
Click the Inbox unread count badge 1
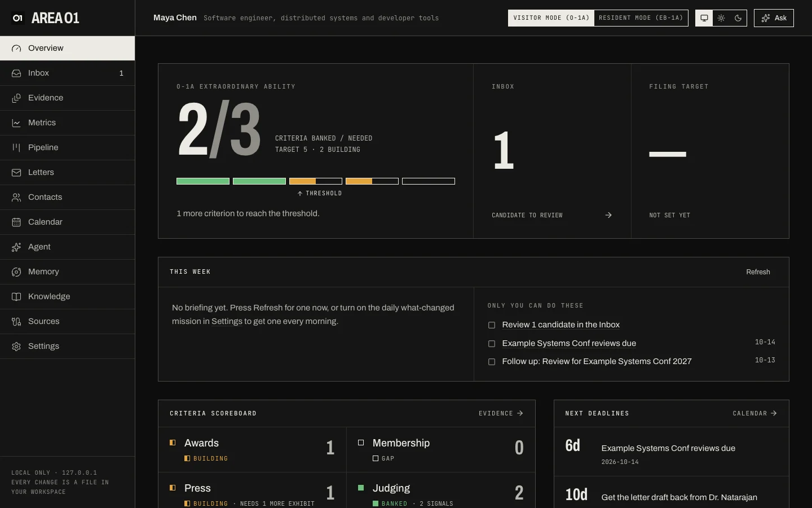coord(121,73)
